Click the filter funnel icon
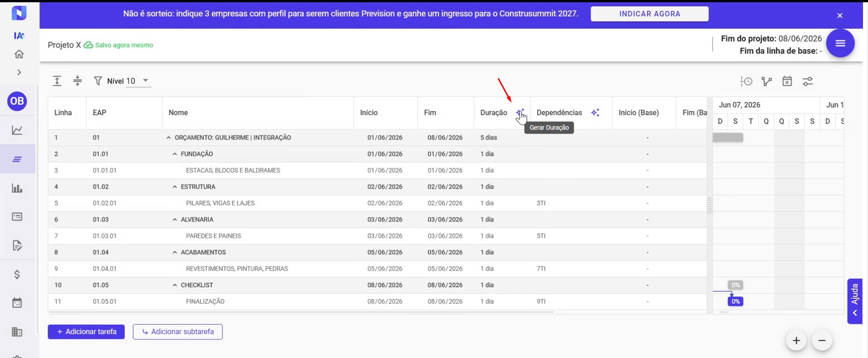868x358 pixels. [98, 81]
